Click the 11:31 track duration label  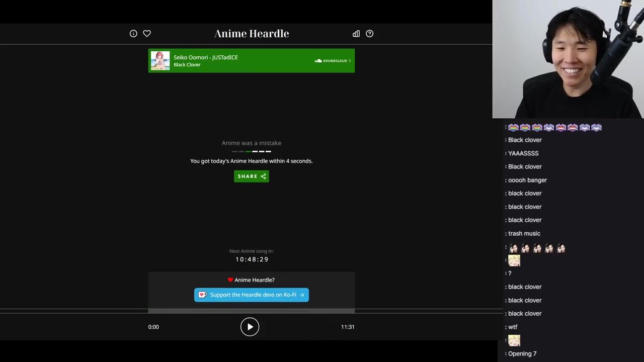point(348,327)
